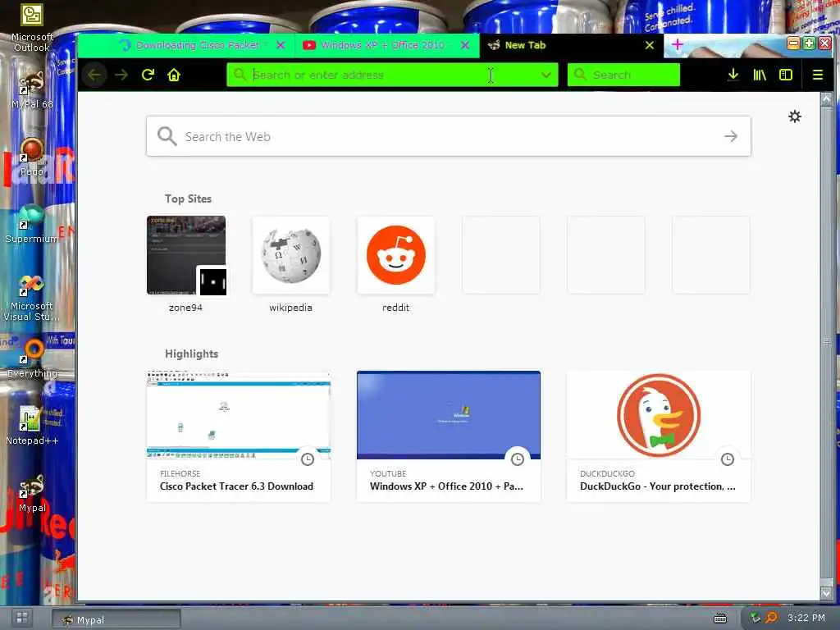This screenshot has height=630, width=840.
Task: Click the Highlights heading
Action: coord(191,354)
